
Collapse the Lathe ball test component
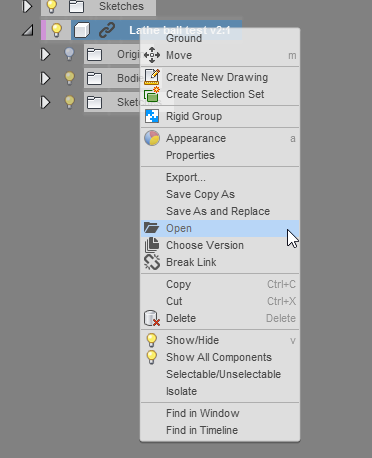(x=28, y=31)
